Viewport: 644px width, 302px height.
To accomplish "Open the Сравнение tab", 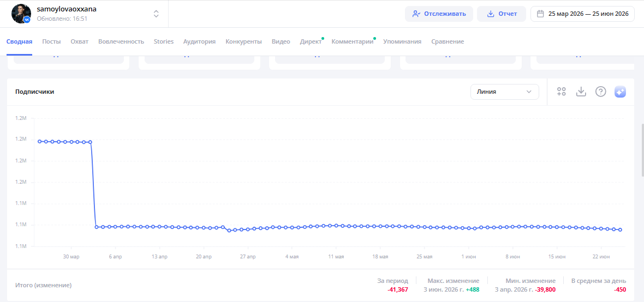I will tap(448, 41).
